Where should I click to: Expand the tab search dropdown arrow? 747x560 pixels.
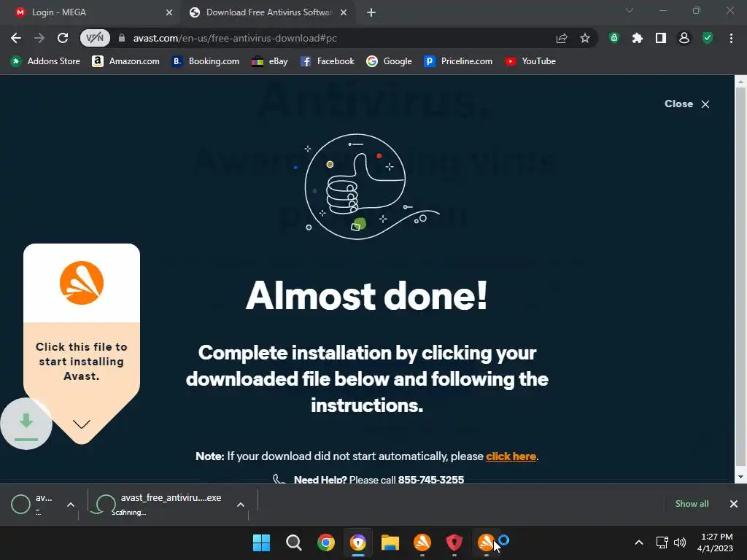[x=630, y=10]
